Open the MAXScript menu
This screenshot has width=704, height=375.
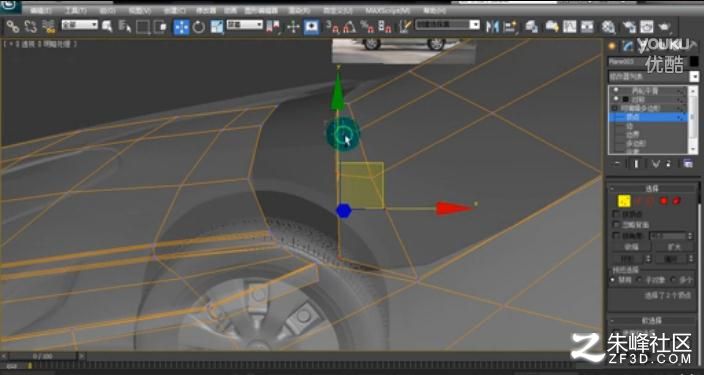(387, 10)
